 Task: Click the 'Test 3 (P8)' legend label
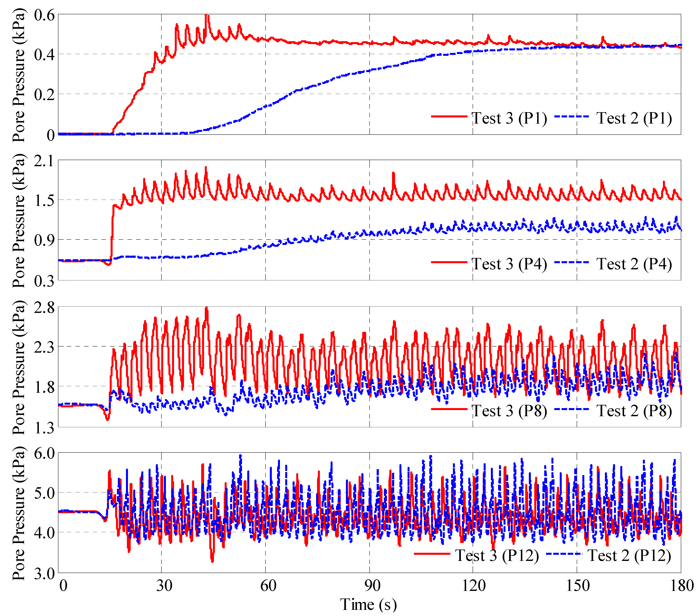(509, 411)
